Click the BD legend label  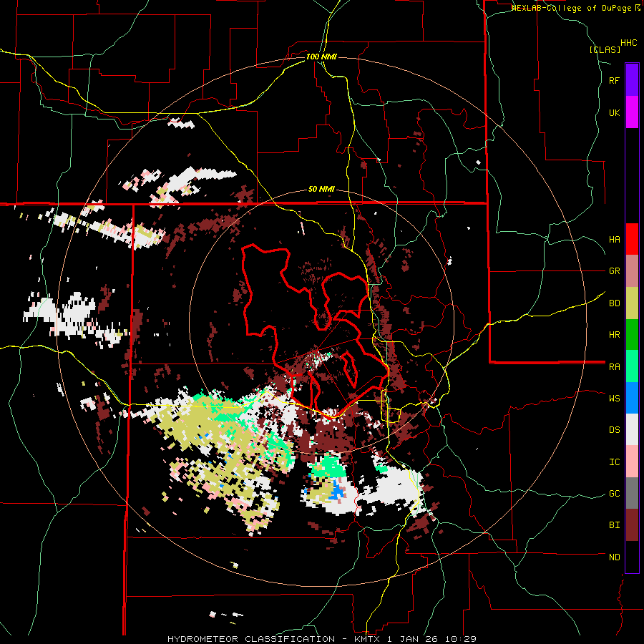(x=614, y=303)
